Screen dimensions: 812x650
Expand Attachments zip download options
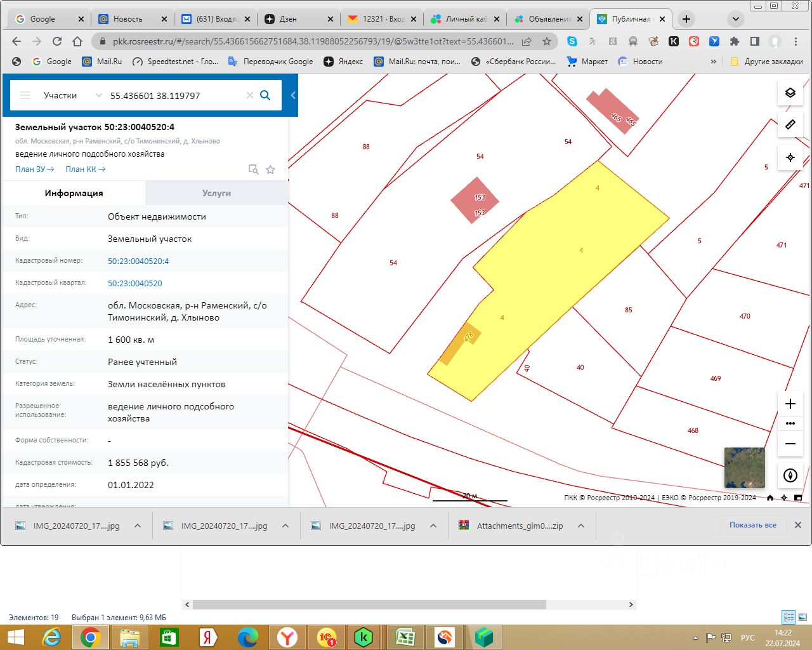pyautogui.click(x=580, y=526)
